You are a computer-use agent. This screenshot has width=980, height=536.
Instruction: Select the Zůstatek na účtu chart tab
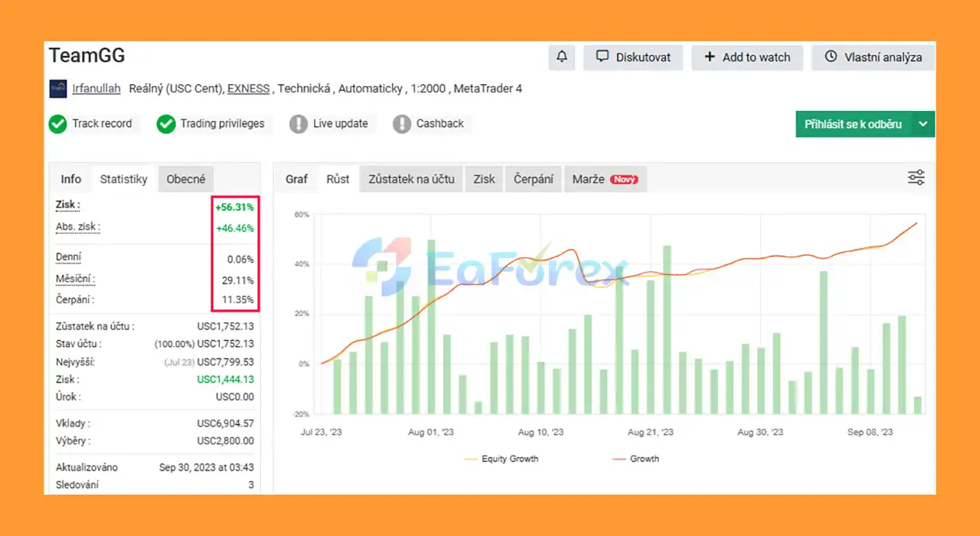coord(411,179)
